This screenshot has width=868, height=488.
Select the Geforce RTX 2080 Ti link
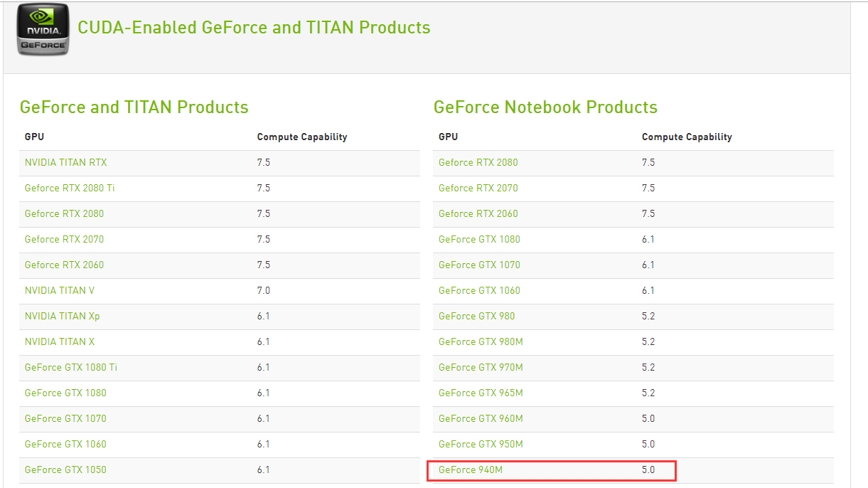(69, 188)
